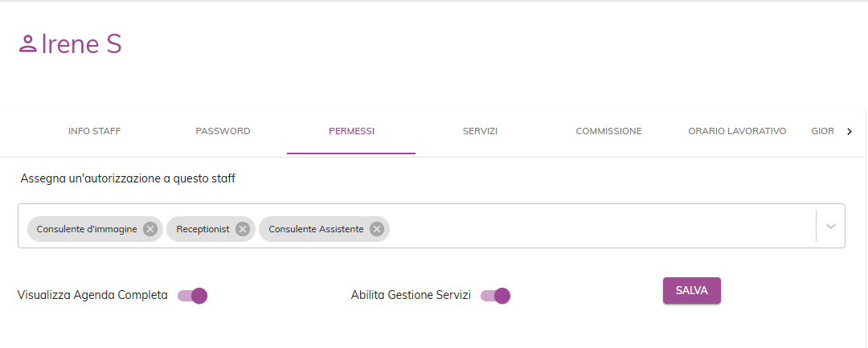
Task: Remove the Consulente d'immagine chip
Action: [149, 229]
